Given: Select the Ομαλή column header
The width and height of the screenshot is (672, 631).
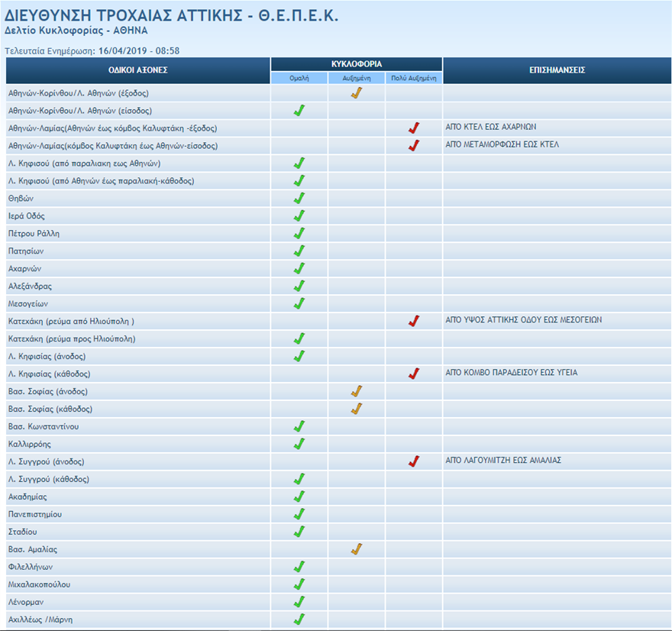Looking at the screenshot, I should pyautogui.click(x=299, y=78).
